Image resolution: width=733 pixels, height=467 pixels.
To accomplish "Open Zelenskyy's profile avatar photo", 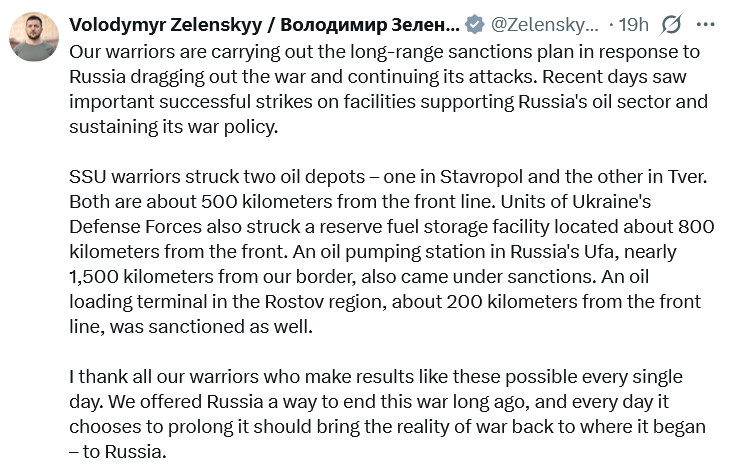I will click(34, 37).
